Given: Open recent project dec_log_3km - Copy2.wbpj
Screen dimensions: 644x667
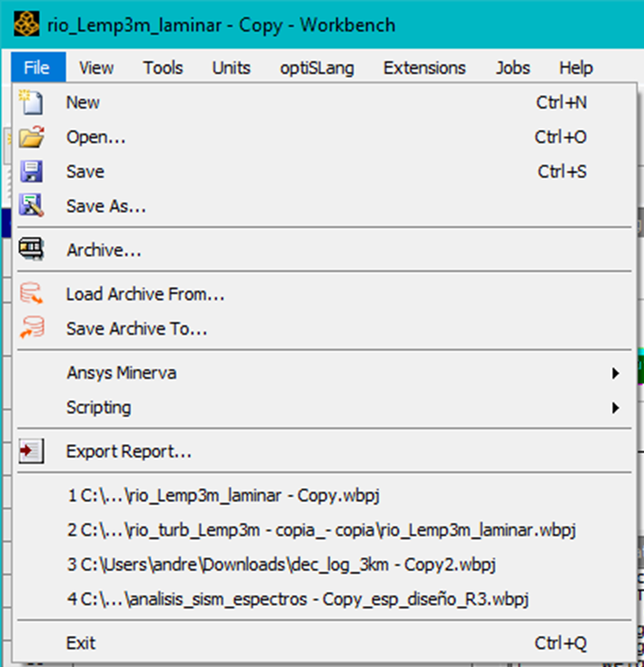Looking at the screenshot, I should pos(282,565).
